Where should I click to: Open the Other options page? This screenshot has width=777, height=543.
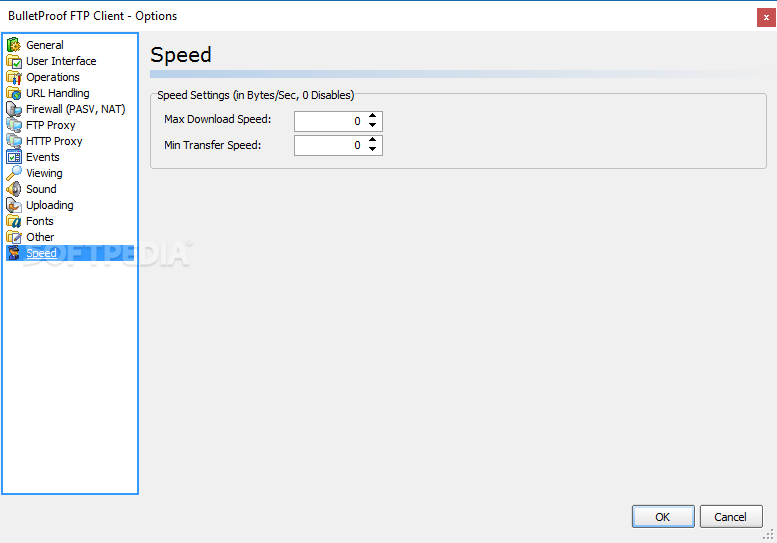pos(40,237)
